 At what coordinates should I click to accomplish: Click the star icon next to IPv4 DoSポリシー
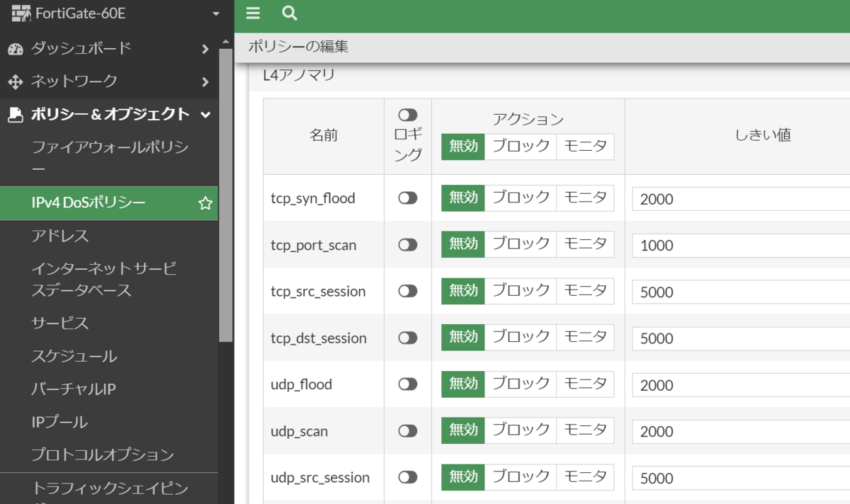pos(205,203)
